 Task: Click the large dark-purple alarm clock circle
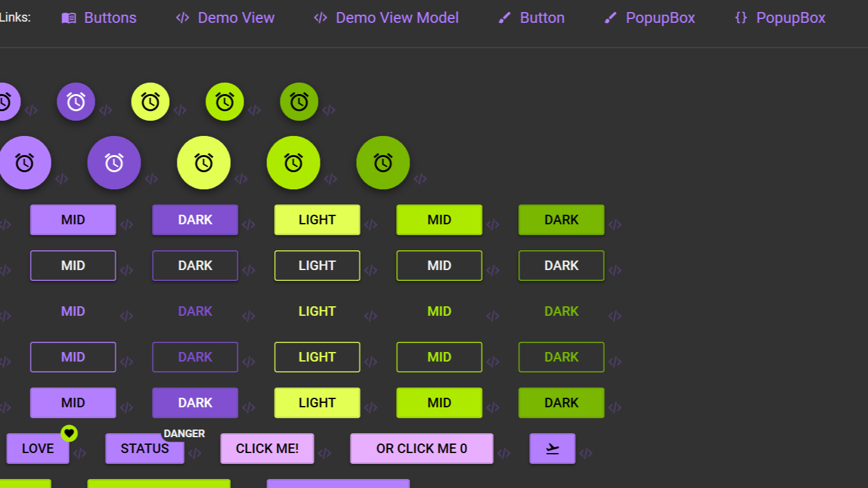(114, 162)
